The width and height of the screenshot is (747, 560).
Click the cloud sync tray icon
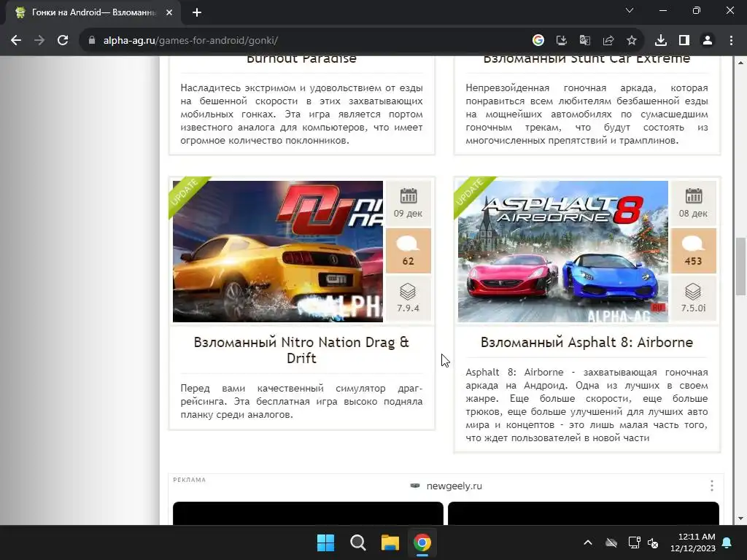[611, 542]
